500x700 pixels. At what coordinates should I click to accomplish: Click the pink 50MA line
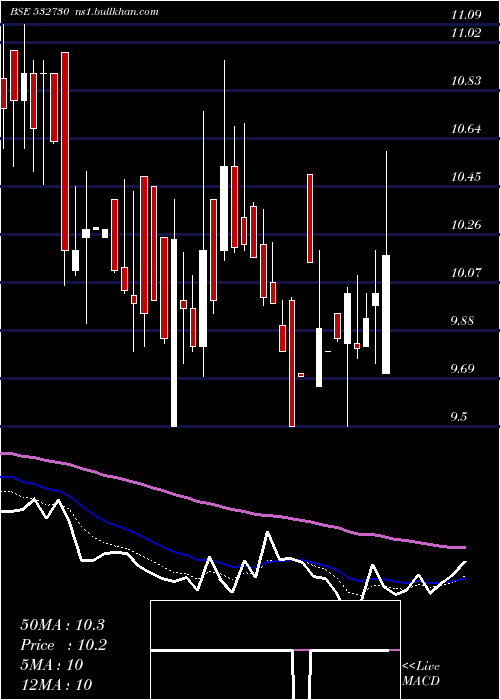(232, 509)
